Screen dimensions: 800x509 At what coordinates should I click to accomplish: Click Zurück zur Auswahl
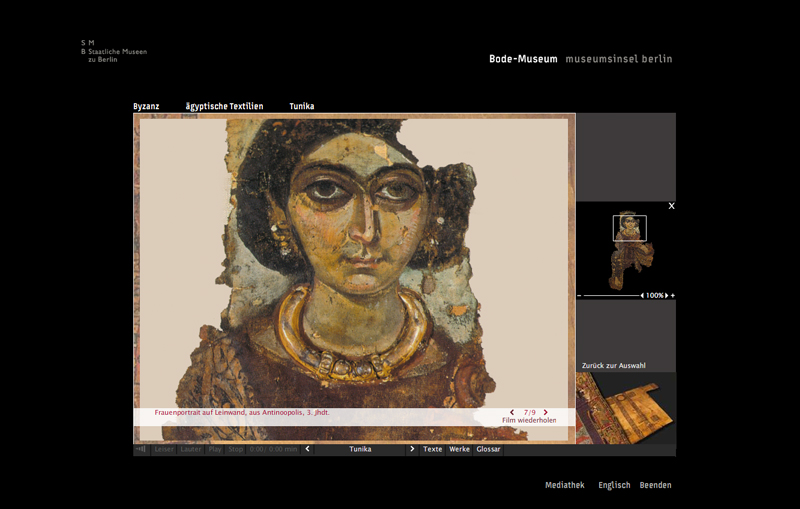click(614, 365)
